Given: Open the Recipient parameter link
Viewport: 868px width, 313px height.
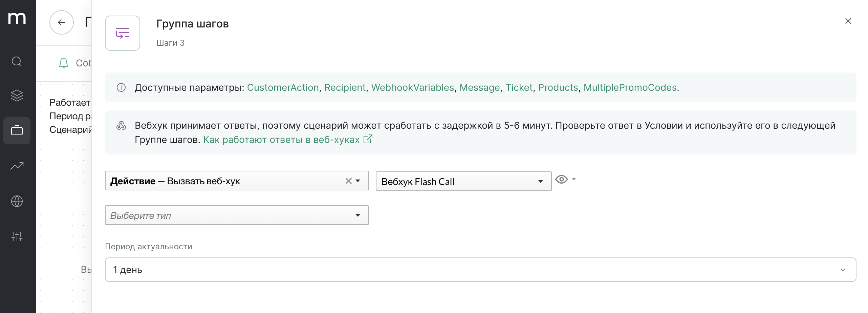Looking at the screenshot, I should (x=345, y=87).
